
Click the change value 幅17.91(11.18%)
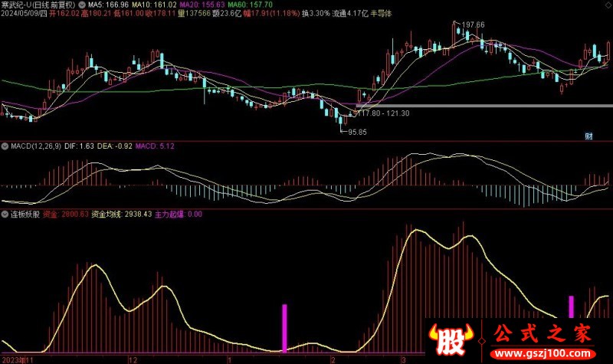(x=272, y=13)
